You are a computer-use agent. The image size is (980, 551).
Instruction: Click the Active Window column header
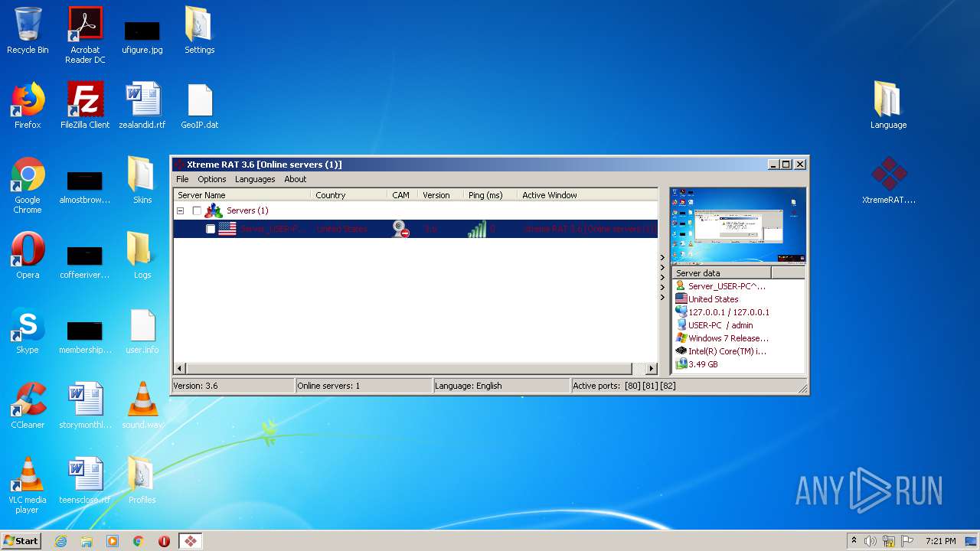[587, 195]
